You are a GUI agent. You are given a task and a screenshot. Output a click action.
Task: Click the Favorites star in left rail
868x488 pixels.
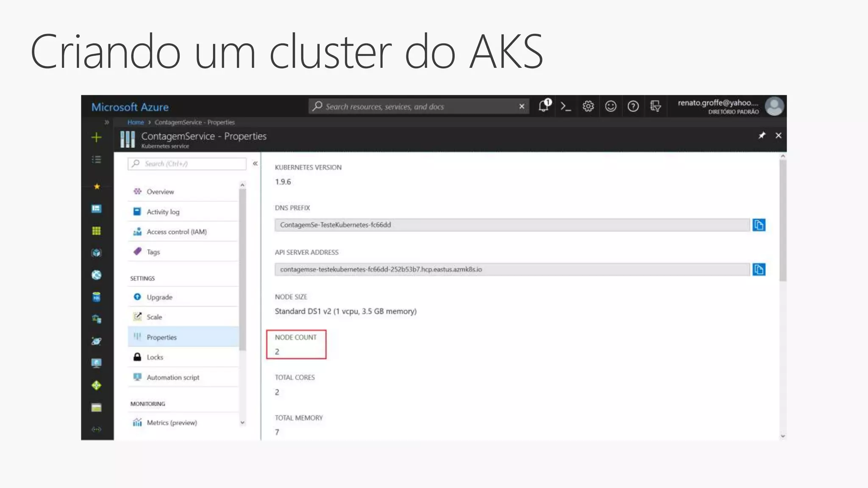click(x=97, y=186)
